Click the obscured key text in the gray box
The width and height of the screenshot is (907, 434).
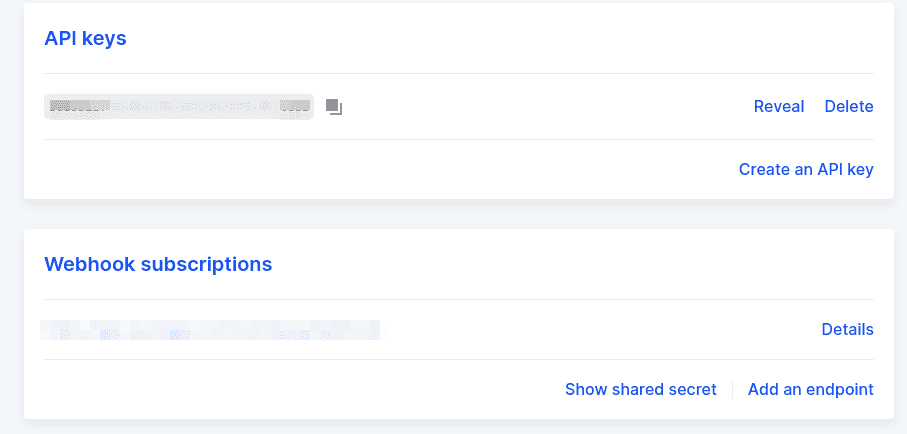point(179,107)
